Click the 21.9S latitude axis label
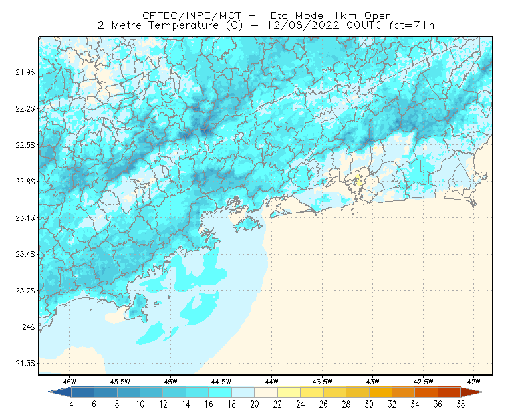 click(x=25, y=72)
